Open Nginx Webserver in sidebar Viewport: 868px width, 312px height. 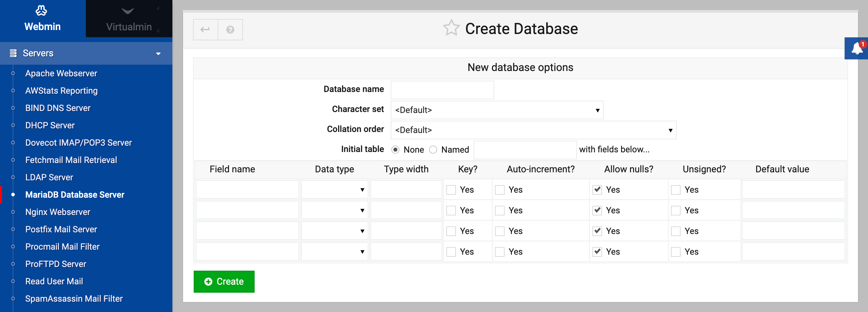click(58, 212)
